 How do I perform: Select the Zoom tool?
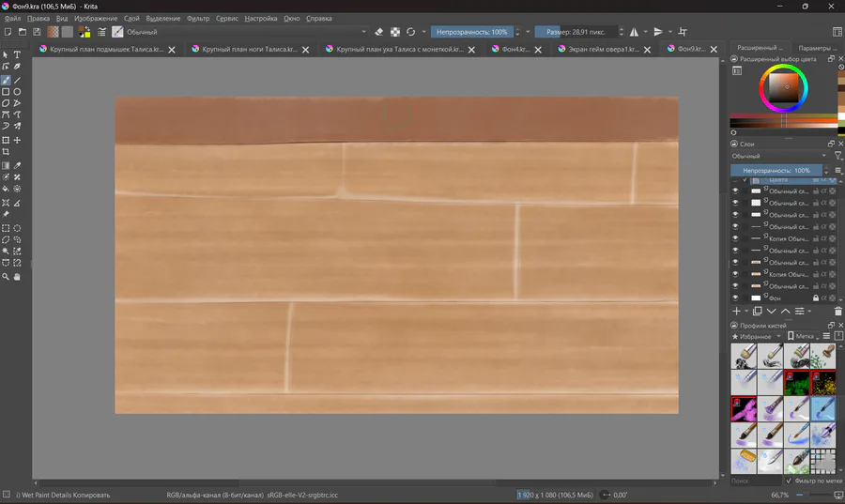click(6, 277)
